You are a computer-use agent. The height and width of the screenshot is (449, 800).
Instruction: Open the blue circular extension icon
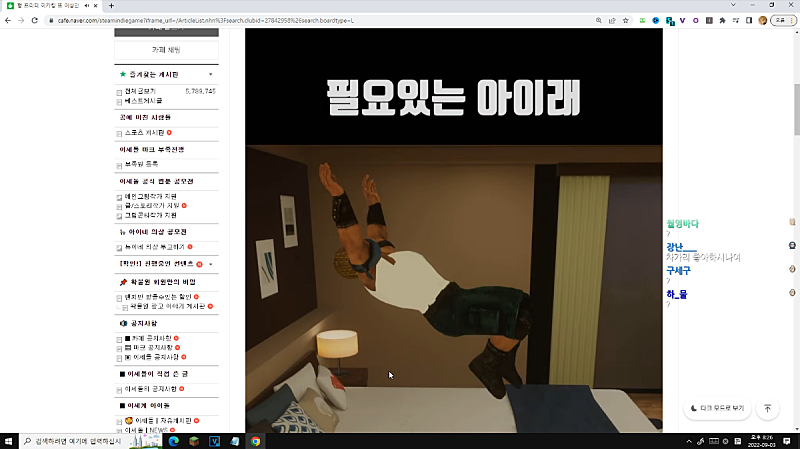point(656,20)
